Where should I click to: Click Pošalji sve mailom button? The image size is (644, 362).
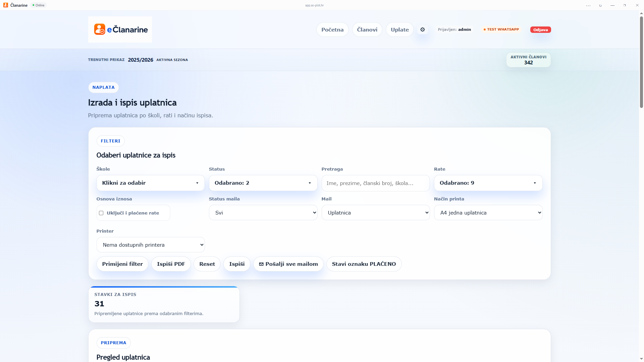coord(288,264)
